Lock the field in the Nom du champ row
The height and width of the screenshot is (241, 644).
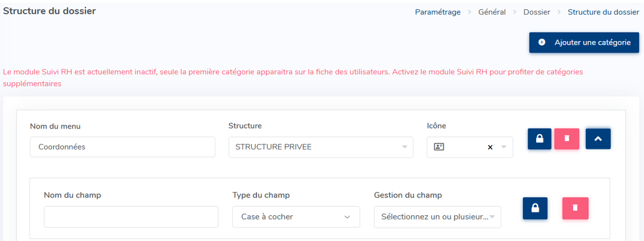point(535,208)
